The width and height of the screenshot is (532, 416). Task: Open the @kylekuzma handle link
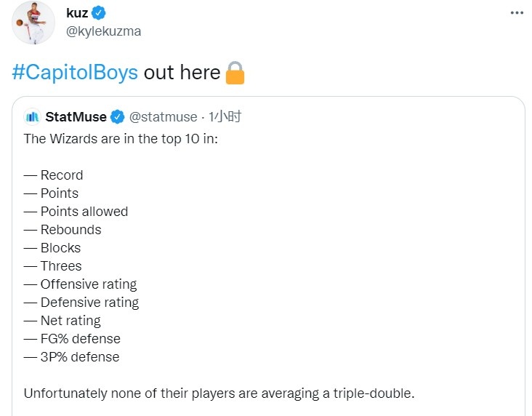[103, 31]
